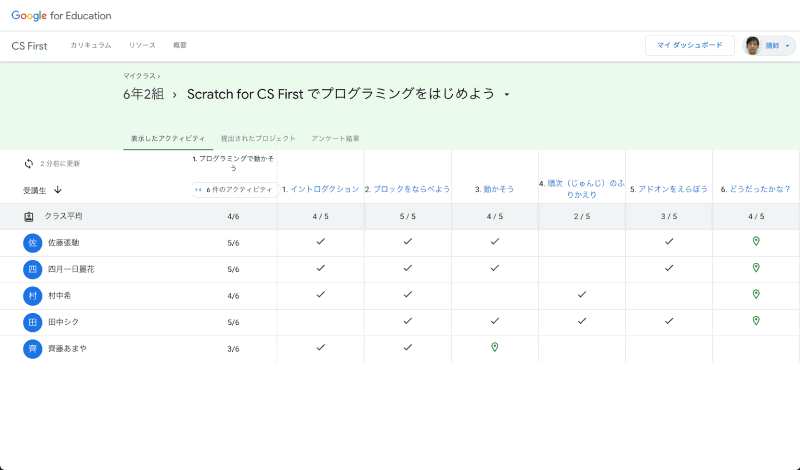Click student name 村中希
Image resolution: width=800 pixels, height=470 pixels.
pyautogui.click(x=60, y=296)
